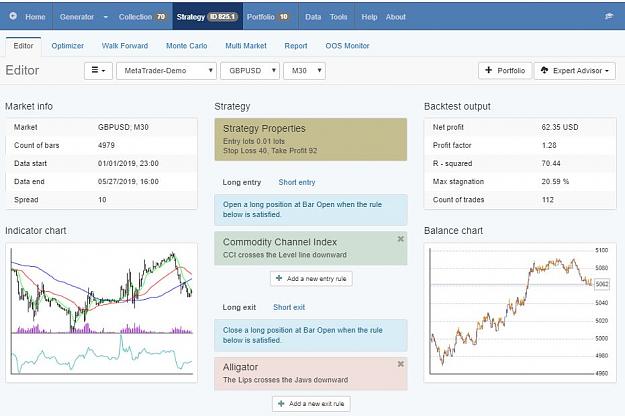Switch to the Short entry tab
Viewport: 625px width, 416px height.
click(297, 182)
